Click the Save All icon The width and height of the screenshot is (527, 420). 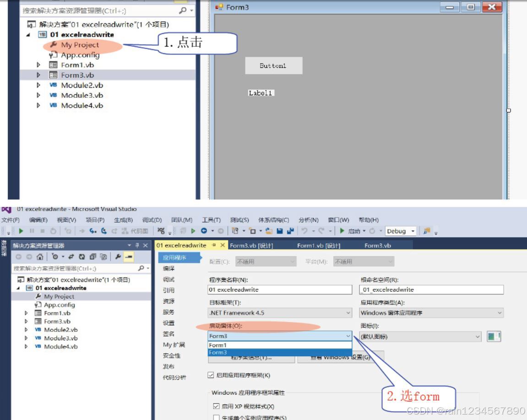pyautogui.click(x=290, y=231)
